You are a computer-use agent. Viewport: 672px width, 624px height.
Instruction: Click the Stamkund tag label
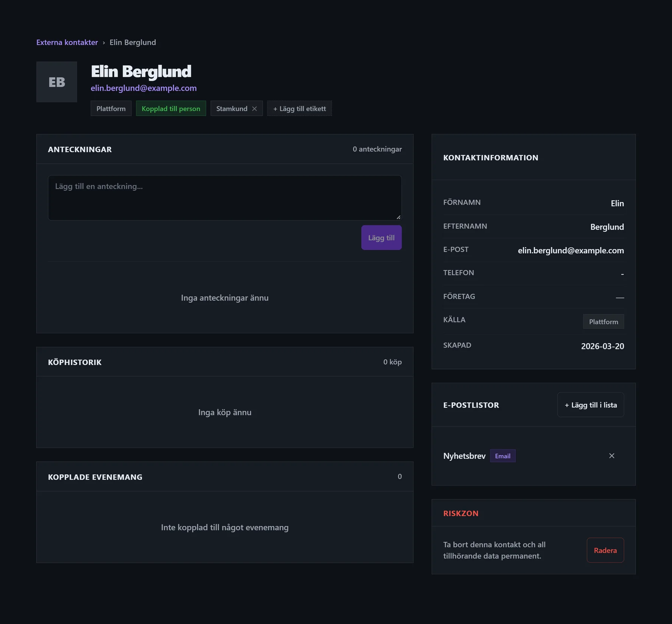pyautogui.click(x=232, y=109)
